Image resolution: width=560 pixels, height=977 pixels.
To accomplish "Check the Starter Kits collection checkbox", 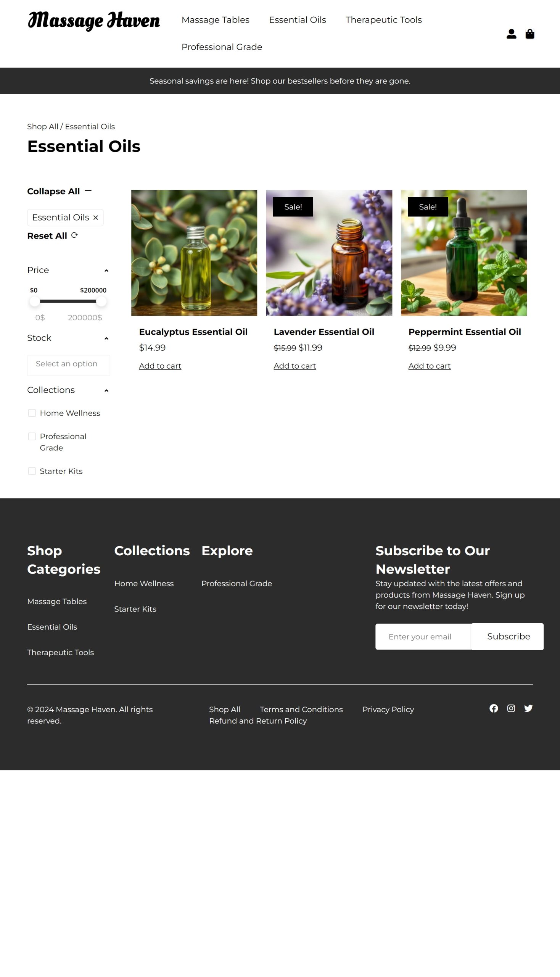I will coord(32,471).
